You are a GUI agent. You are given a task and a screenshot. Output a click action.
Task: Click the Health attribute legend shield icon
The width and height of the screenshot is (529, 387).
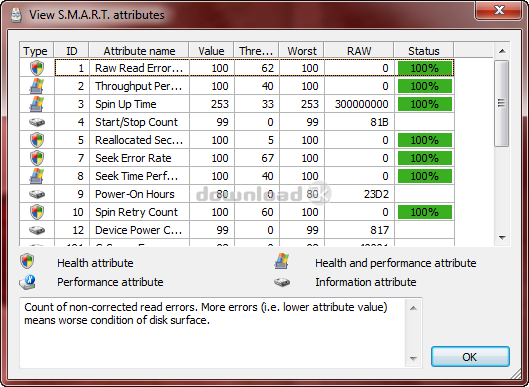tap(27, 261)
